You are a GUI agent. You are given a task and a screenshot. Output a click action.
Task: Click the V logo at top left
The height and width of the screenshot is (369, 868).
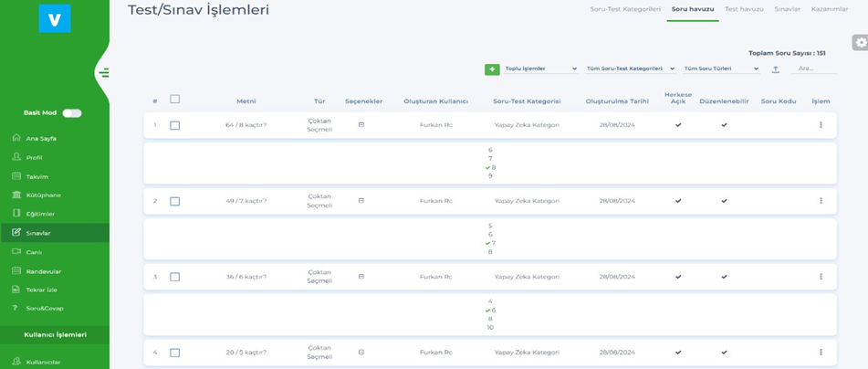point(55,19)
